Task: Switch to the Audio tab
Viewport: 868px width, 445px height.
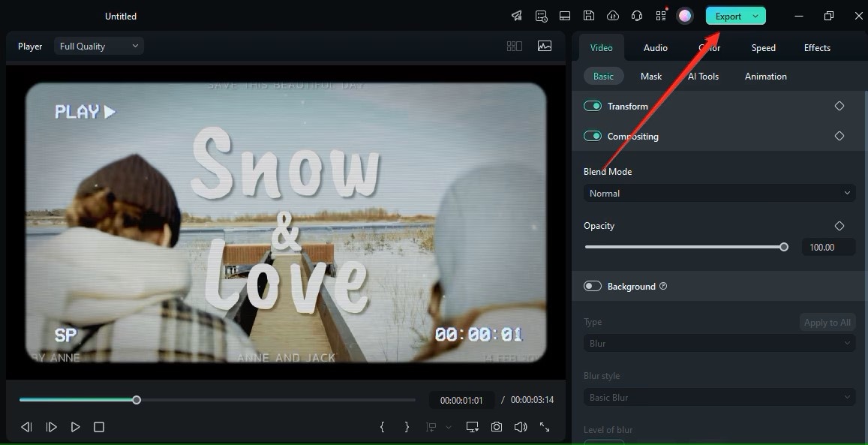Action: pyautogui.click(x=656, y=47)
